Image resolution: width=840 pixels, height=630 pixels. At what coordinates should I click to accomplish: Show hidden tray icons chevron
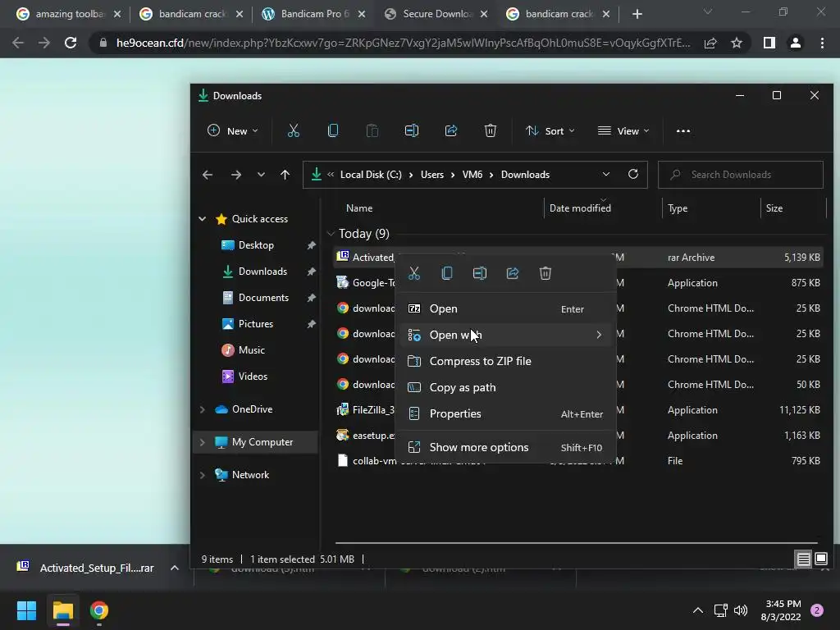698,610
